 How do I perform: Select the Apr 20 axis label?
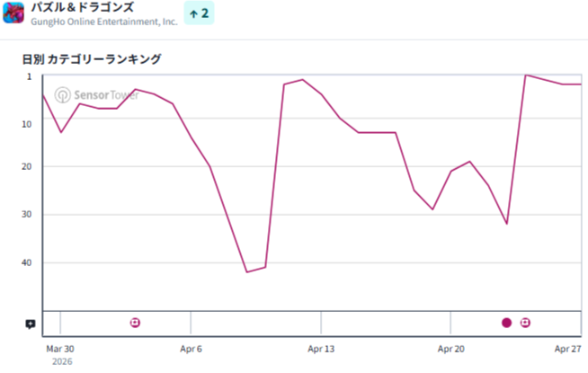451,349
